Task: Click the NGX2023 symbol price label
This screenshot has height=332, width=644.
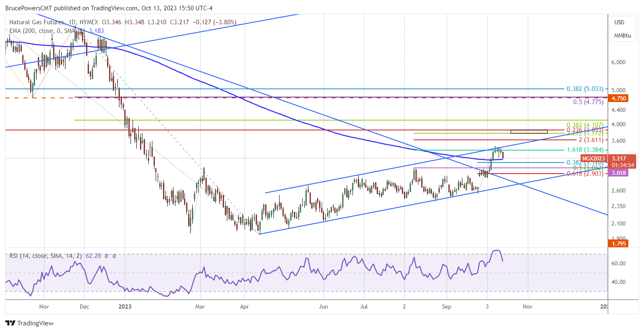Action: [x=594, y=158]
